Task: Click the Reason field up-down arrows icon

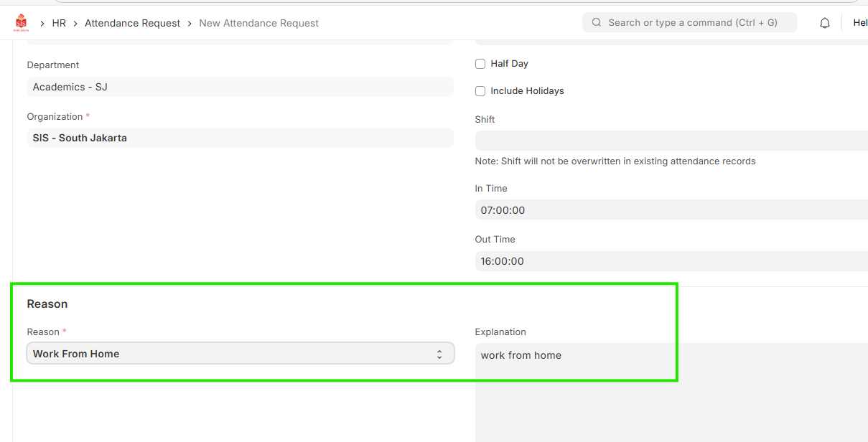Action: 439,354
